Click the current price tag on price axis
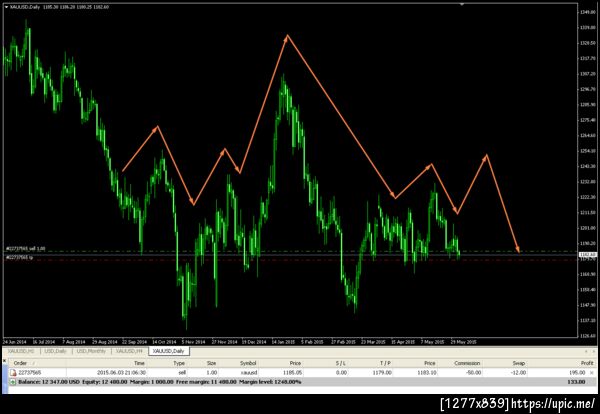Viewport: 600px width, 414px height. (588, 254)
